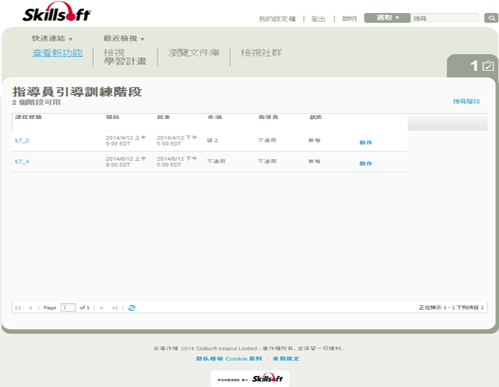Screen dimensions: 499x387
Task: Open 我的設定檔 profile link
Action: coord(277,19)
